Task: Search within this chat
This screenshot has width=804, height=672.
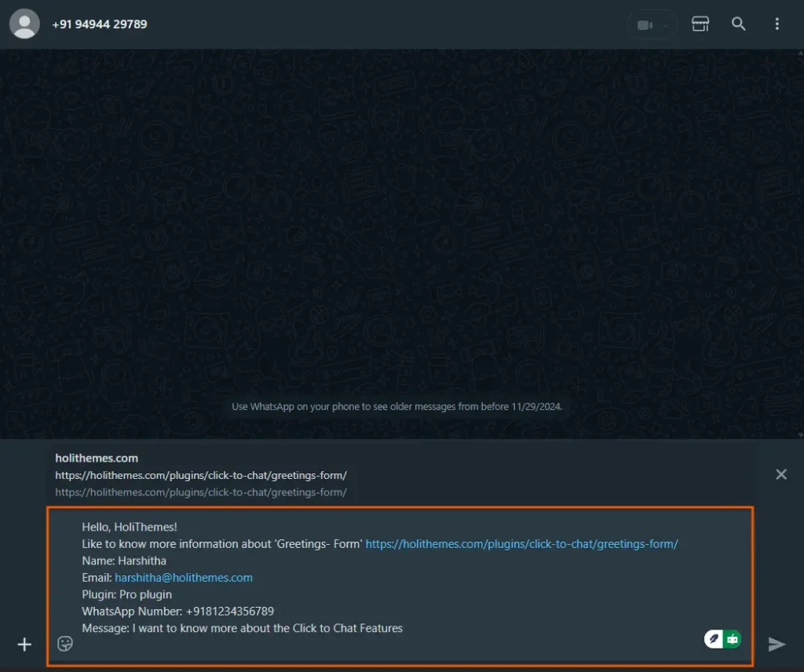Action: 738,24
